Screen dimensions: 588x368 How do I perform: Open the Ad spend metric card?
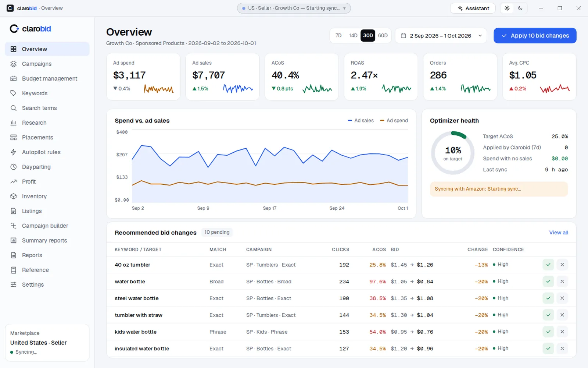click(143, 77)
